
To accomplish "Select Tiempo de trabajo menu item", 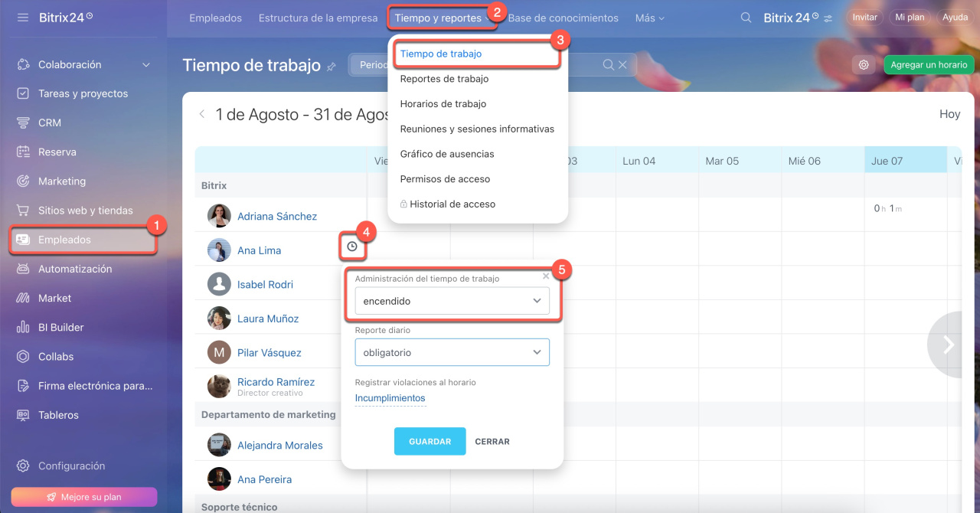I will tap(441, 54).
